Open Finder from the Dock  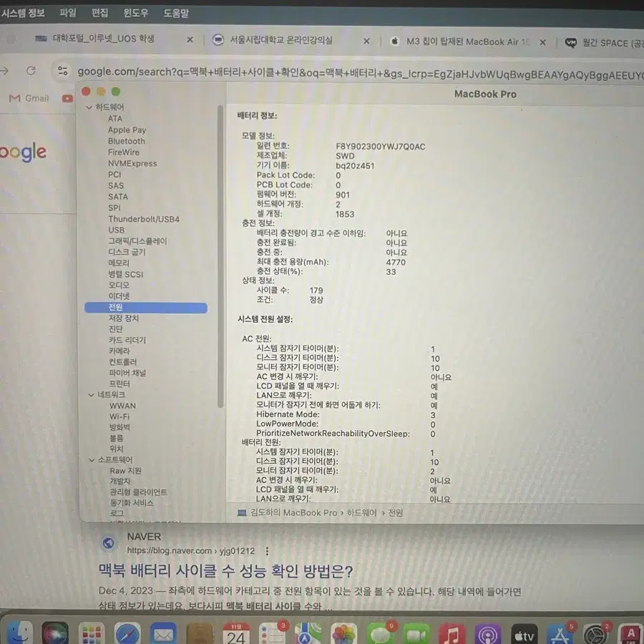[x=19, y=633]
